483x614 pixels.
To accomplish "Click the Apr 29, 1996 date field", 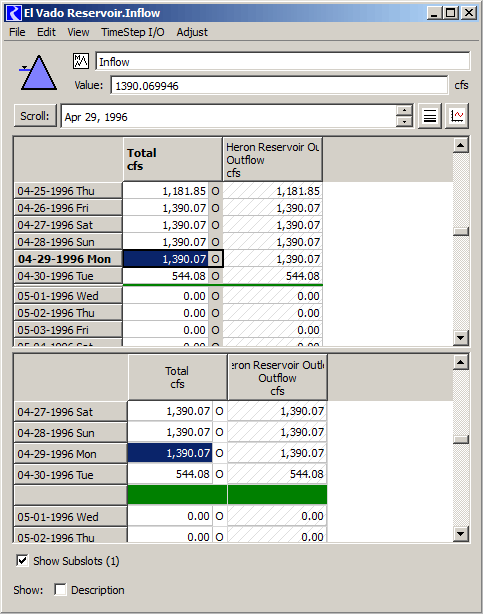I will coord(228,117).
